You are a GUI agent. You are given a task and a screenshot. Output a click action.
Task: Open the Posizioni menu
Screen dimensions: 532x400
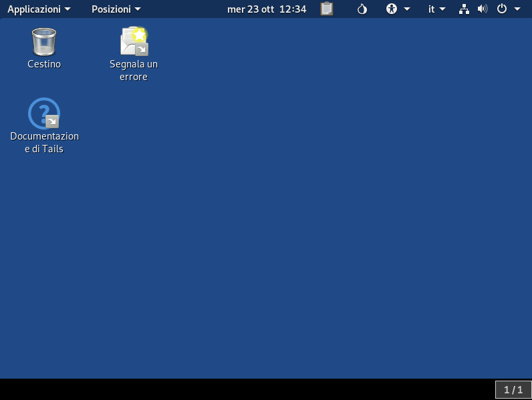tap(116, 9)
